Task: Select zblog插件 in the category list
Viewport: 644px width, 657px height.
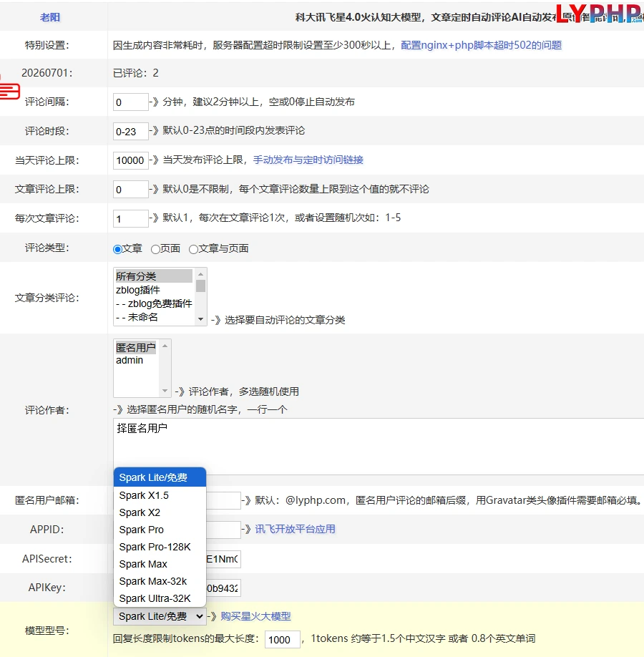Action: coord(153,290)
